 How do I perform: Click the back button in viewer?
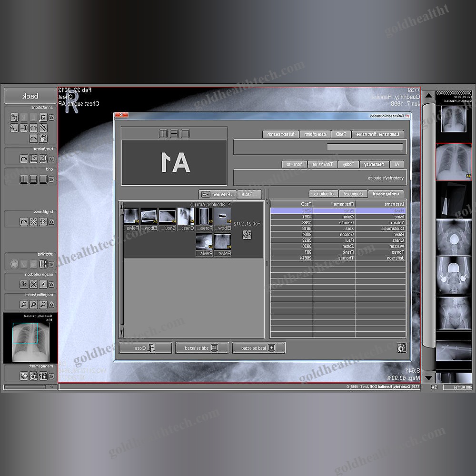30,96
